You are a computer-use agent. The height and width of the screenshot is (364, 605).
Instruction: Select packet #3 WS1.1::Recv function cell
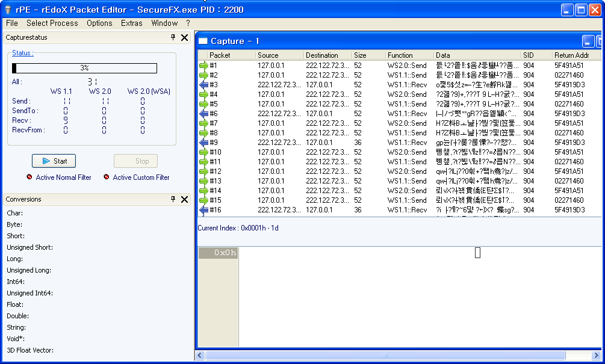point(407,85)
